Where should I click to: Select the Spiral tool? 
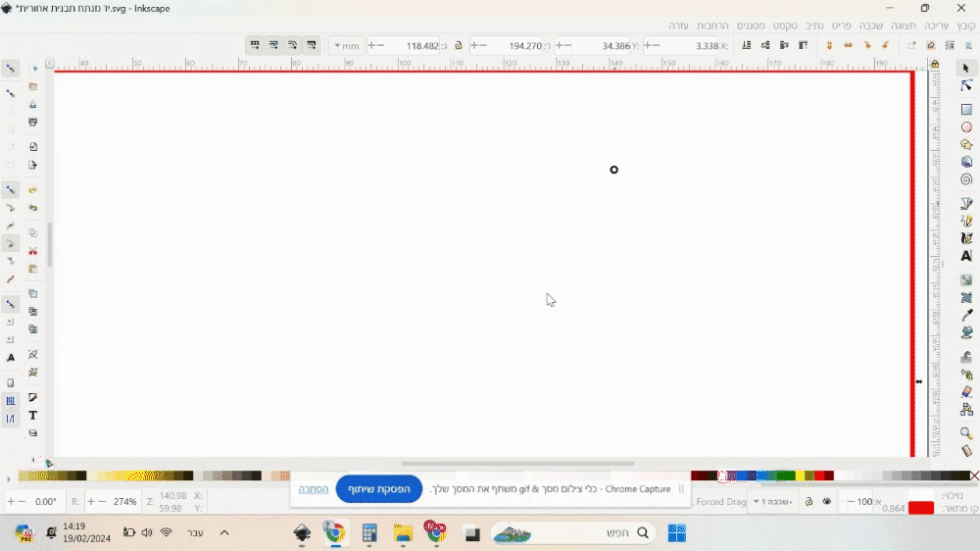pyautogui.click(x=966, y=179)
